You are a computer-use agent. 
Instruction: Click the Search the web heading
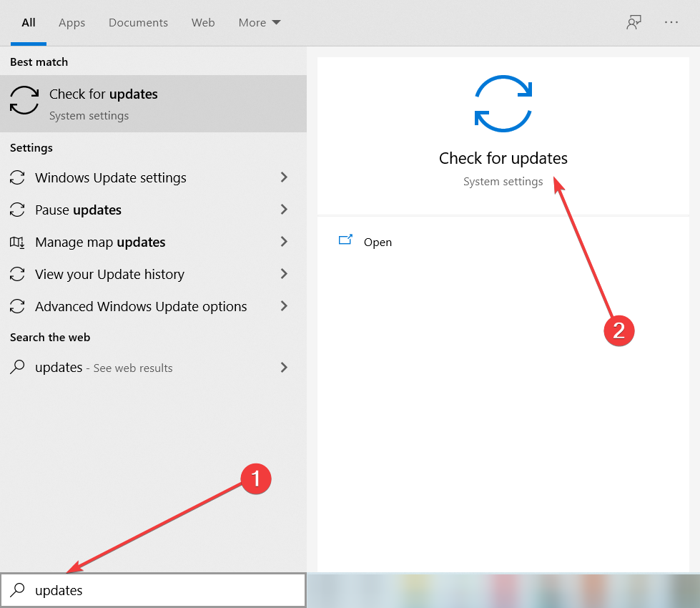tap(50, 338)
